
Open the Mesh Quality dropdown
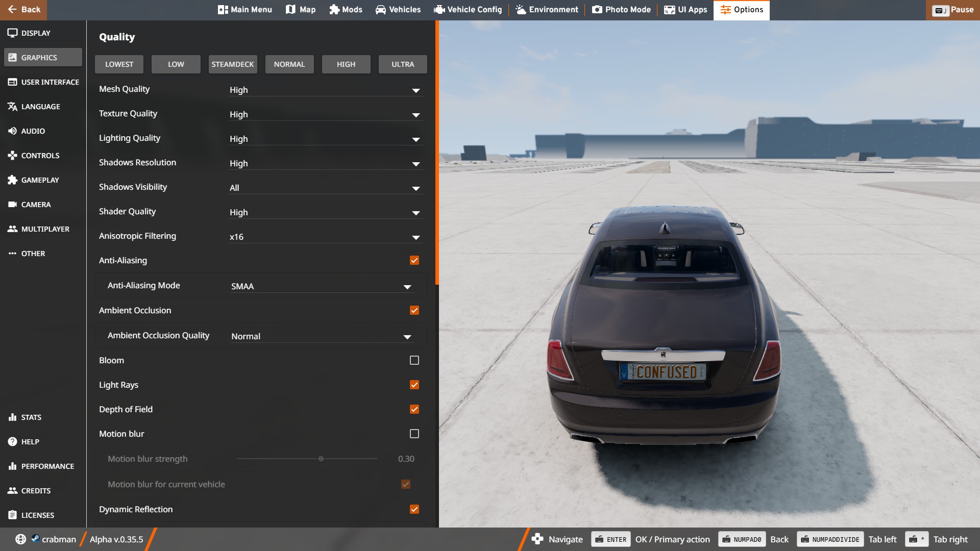click(x=326, y=90)
